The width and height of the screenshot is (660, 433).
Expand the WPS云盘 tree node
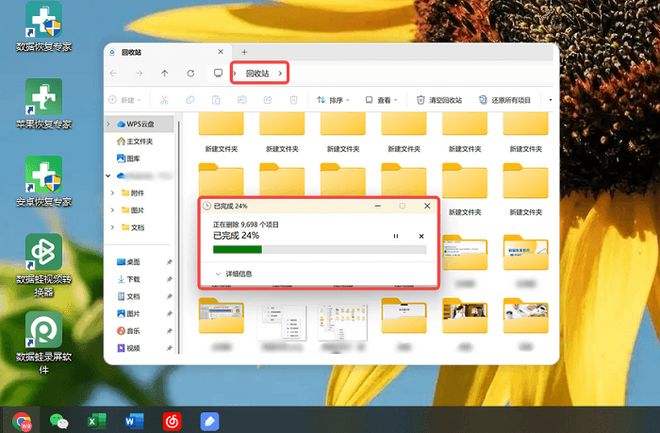coord(109,124)
